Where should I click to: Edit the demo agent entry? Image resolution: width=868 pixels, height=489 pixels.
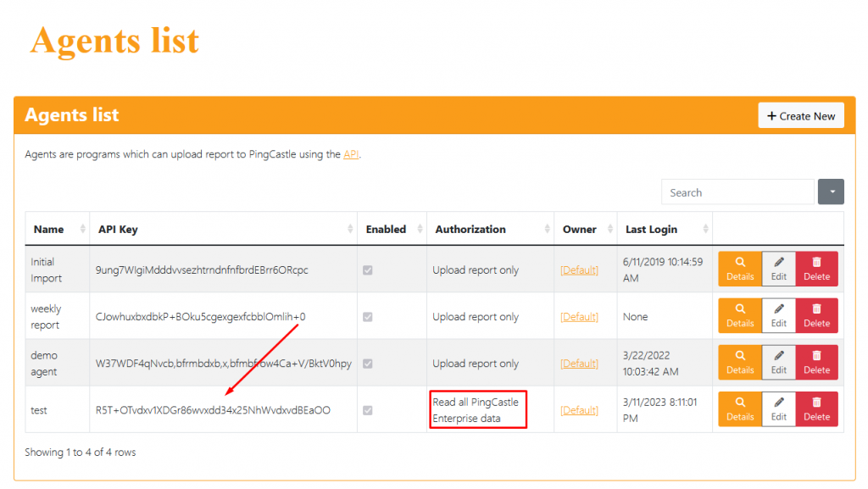[x=778, y=363]
